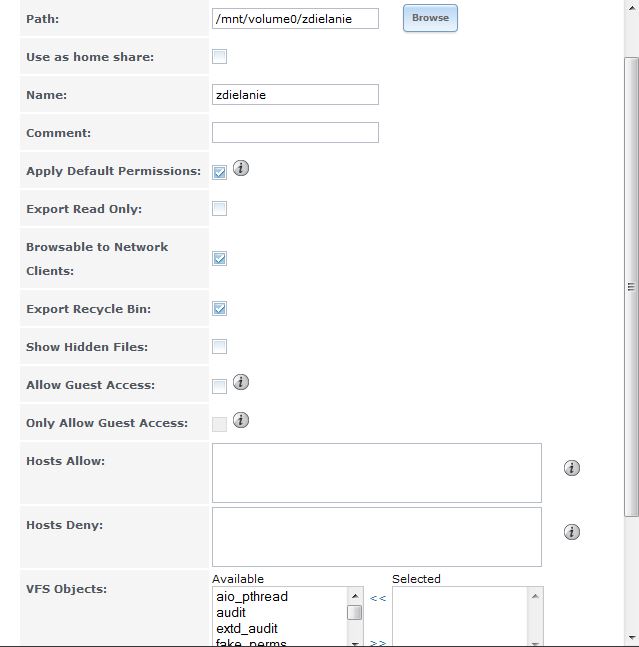Show info tooltip for Hosts Allow
639x647 pixels.
click(x=572, y=468)
